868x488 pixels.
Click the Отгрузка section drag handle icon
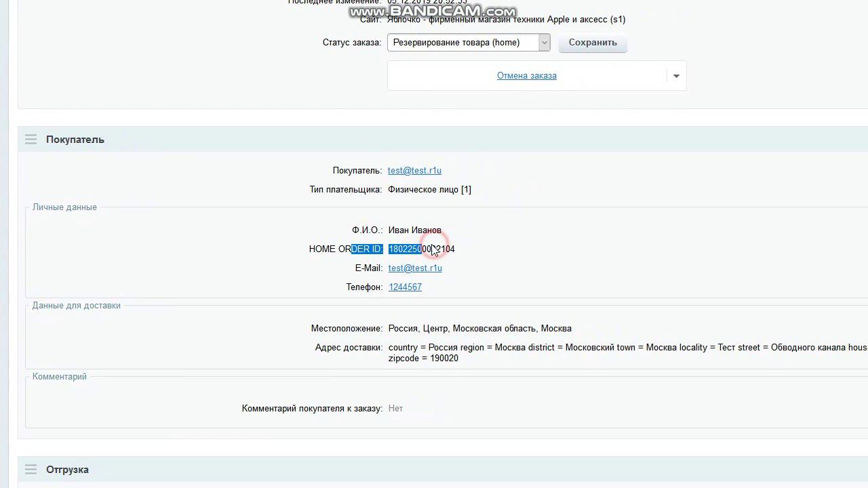pos(31,470)
